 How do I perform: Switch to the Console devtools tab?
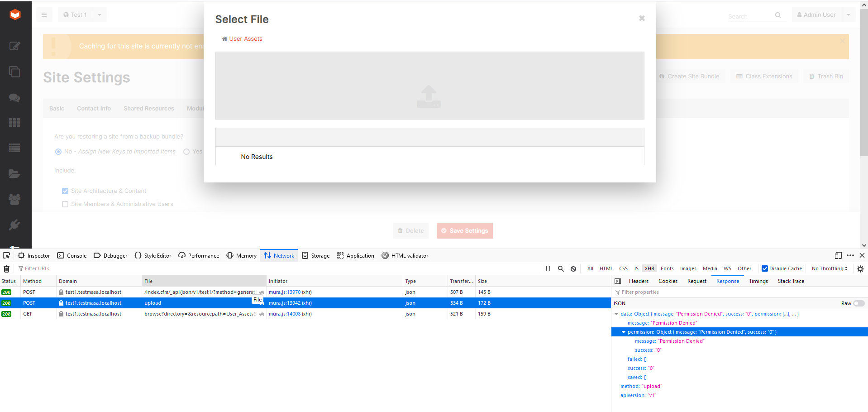pos(72,256)
